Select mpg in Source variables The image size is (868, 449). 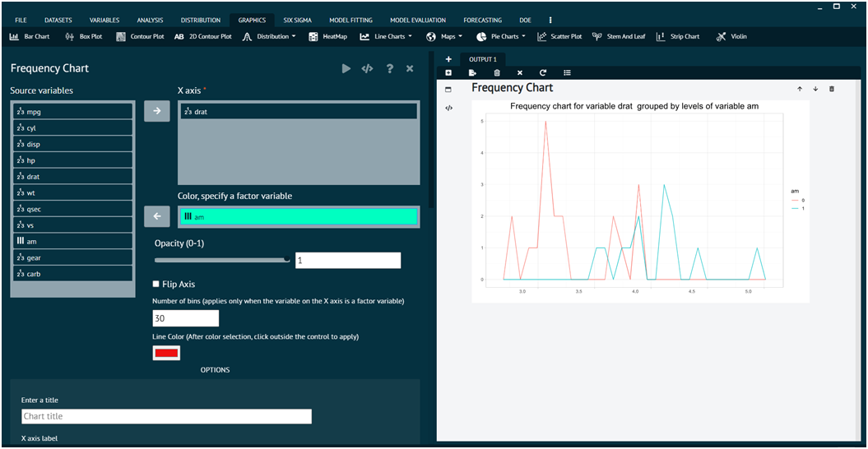click(72, 111)
